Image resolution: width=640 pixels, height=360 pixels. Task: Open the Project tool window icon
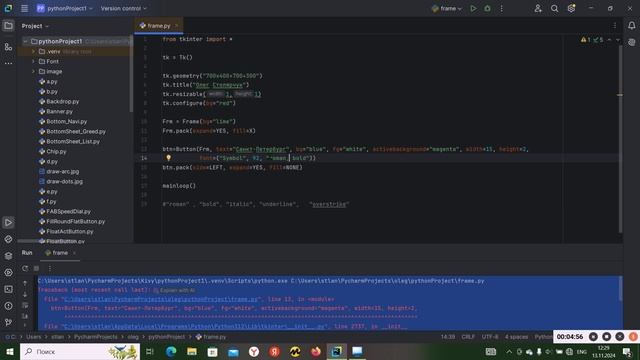pyautogui.click(x=8, y=26)
